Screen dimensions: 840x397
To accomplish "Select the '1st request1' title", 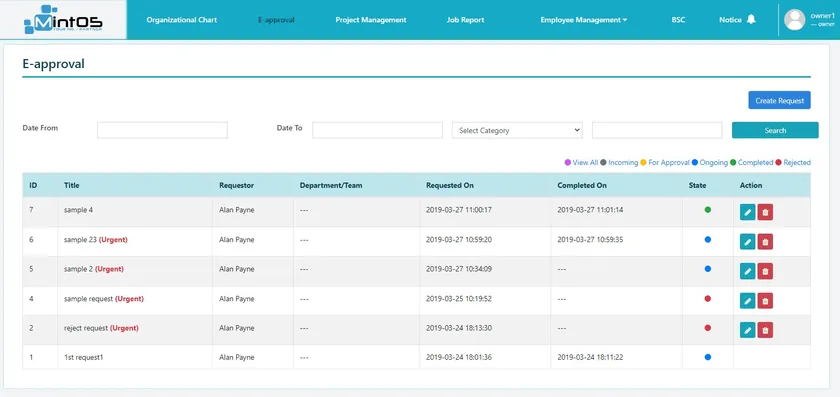I will [x=84, y=357].
